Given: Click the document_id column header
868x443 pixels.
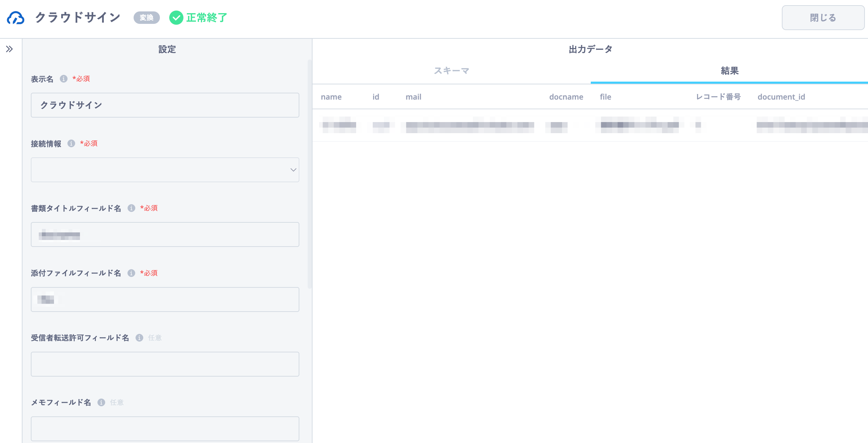Looking at the screenshot, I should point(781,97).
